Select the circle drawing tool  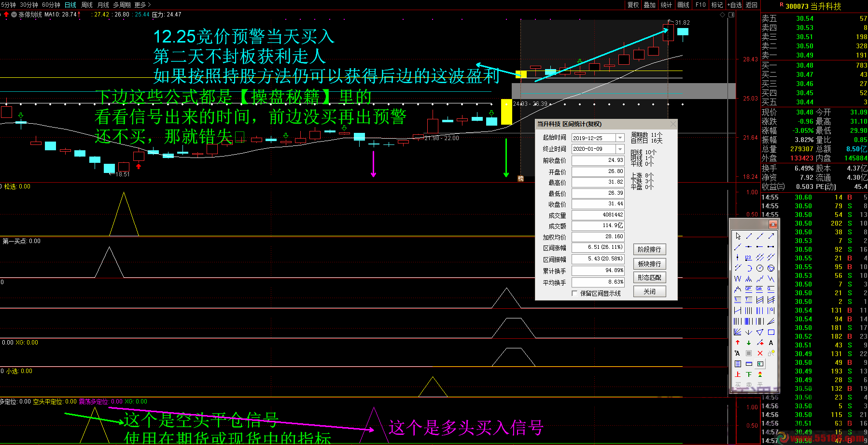760,268
